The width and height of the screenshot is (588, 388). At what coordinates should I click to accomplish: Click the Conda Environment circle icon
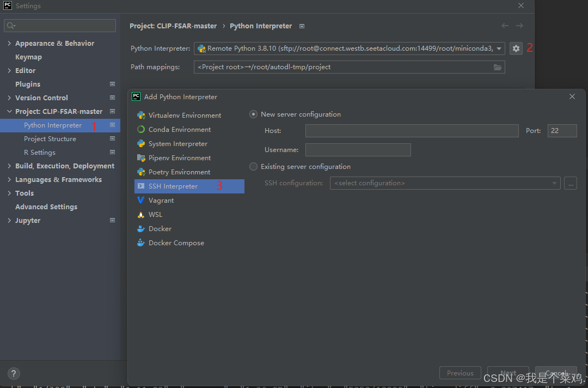(x=141, y=130)
